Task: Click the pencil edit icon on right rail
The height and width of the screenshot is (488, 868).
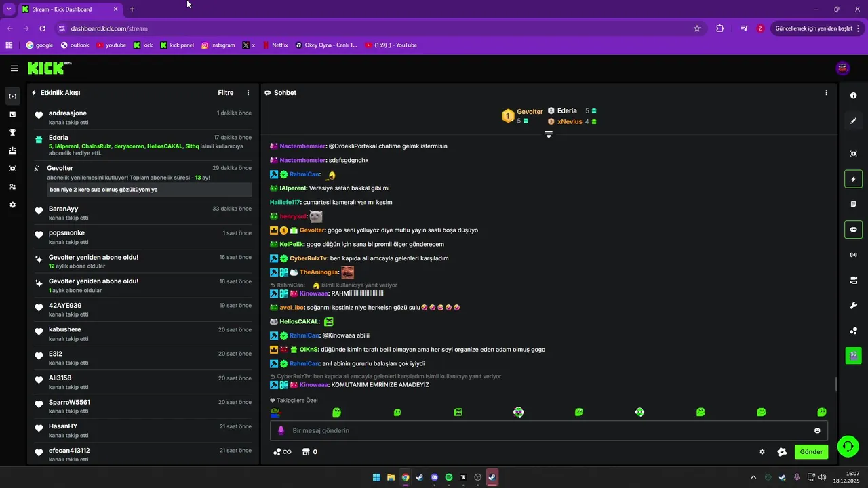Action: [x=853, y=121]
